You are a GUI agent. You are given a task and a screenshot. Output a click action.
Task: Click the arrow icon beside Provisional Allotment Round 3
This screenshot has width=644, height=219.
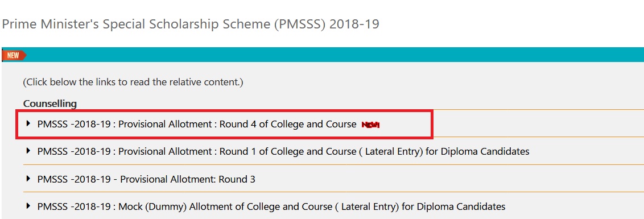28,178
